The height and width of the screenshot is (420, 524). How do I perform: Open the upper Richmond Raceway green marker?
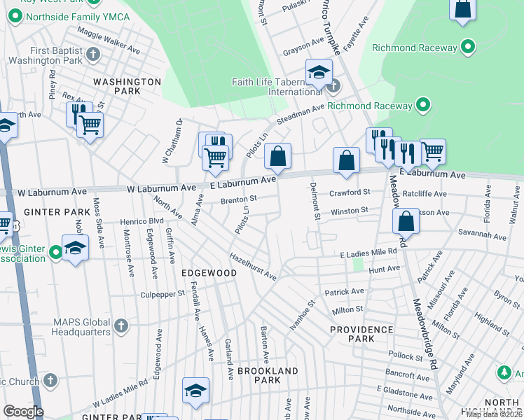[x=468, y=47]
